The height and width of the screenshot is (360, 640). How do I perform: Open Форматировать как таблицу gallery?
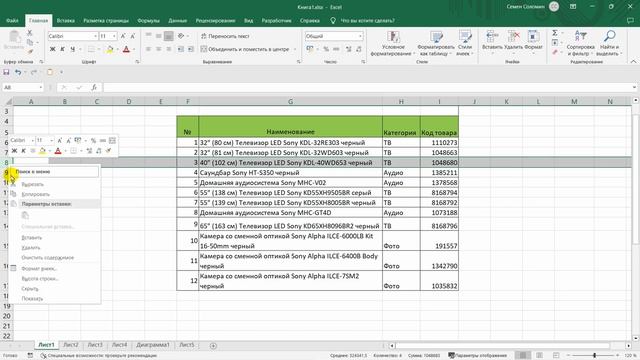(x=436, y=43)
